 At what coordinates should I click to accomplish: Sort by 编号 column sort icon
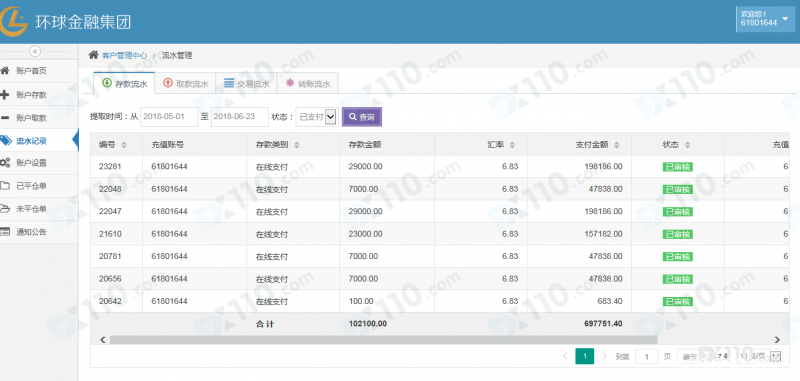point(123,145)
